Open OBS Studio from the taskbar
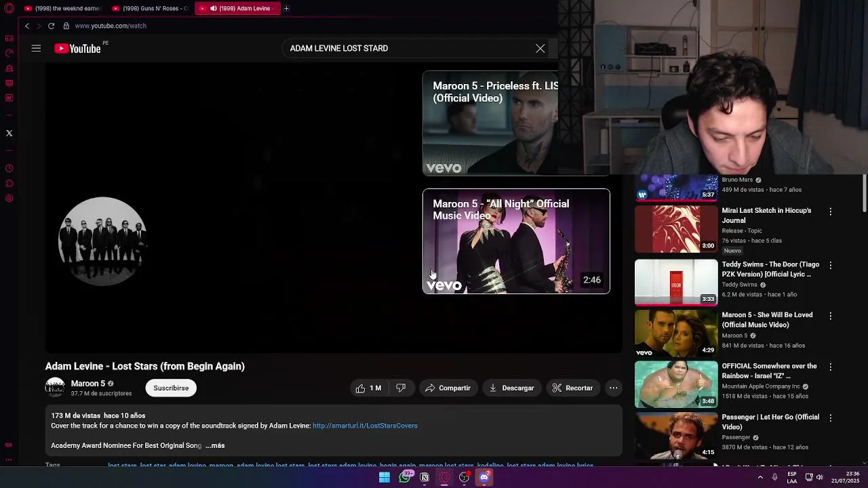 click(x=465, y=477)
